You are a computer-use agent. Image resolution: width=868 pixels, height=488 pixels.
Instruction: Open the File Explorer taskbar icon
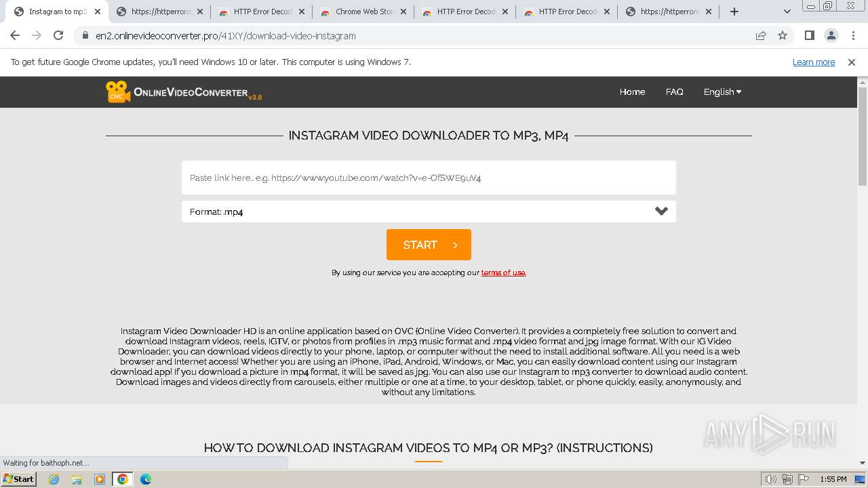click(x=77, y=479)
